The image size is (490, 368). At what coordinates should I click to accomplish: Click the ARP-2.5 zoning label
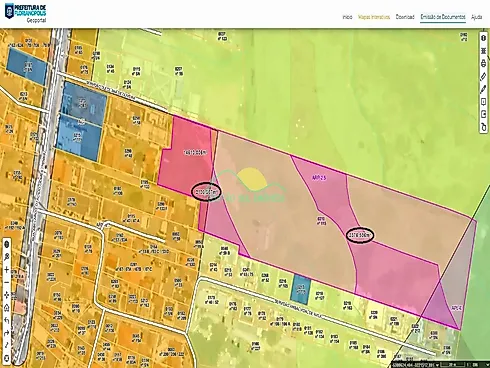point(319,178)
